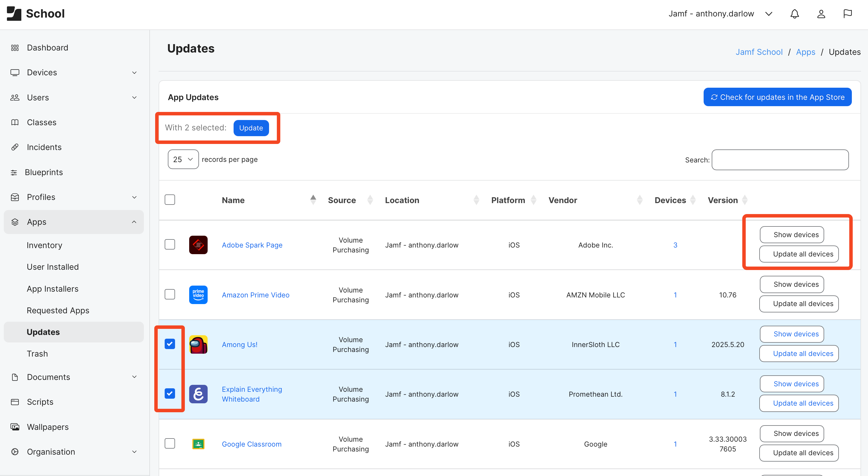Expand the Documents sidebar section
This screenshot has height=476, width=868.
pyautogui.click(x=134, y=377)
